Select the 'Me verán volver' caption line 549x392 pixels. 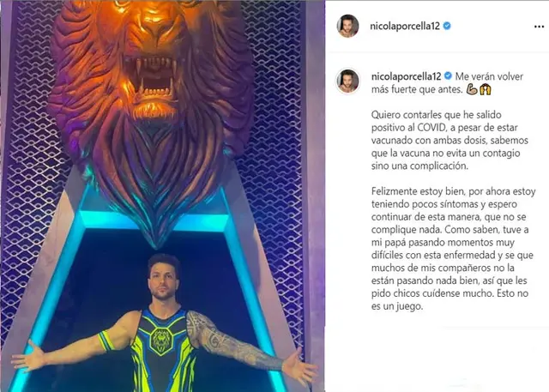click(x=489, y=76)
